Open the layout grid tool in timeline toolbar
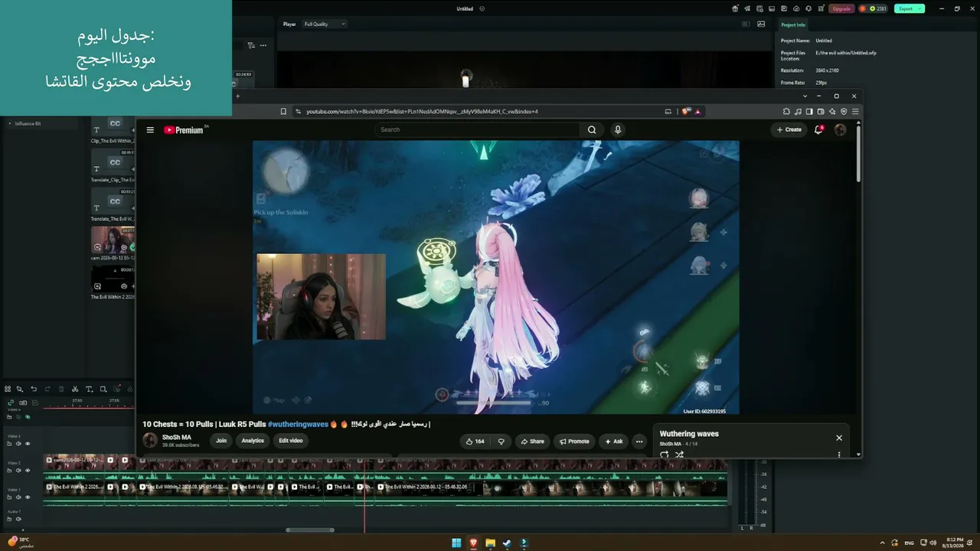 click(x=8, y=389)
